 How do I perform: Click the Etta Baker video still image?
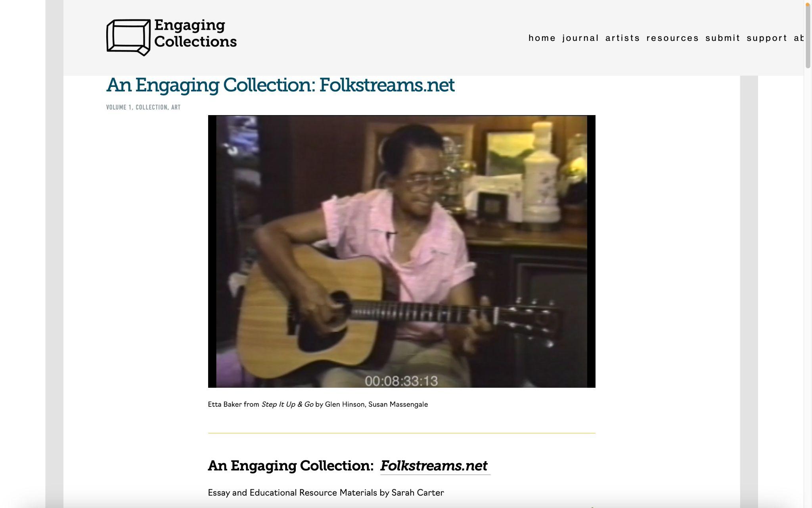point(402,251)
